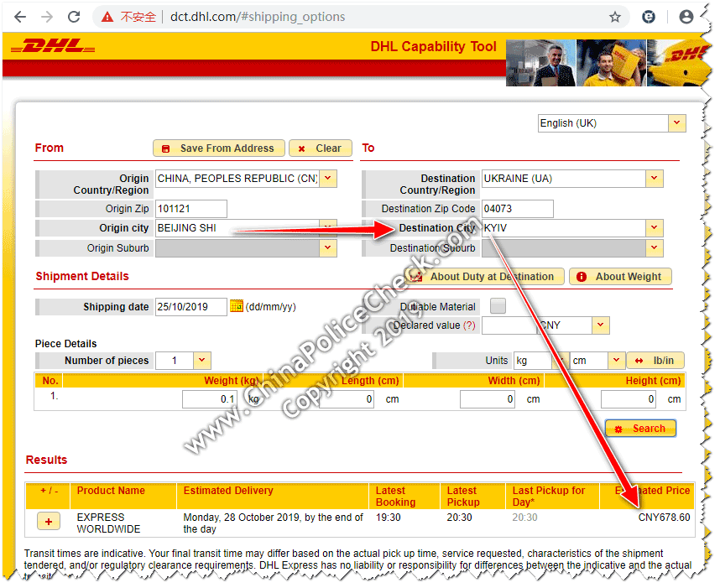Click the browser address bar URL
Viewport: 720px width, 588px height.
click(x=259, y=17)
